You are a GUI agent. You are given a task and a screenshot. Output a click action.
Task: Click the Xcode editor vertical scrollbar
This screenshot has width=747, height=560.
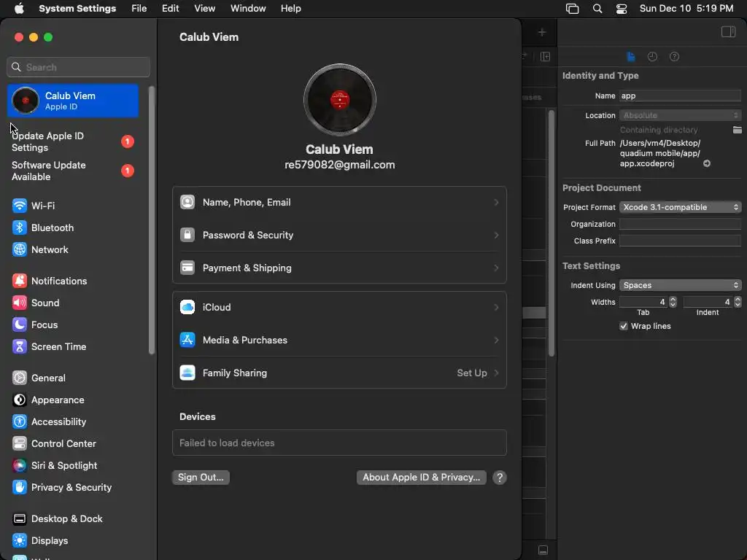pyautogui.click(x=551, y=233)
